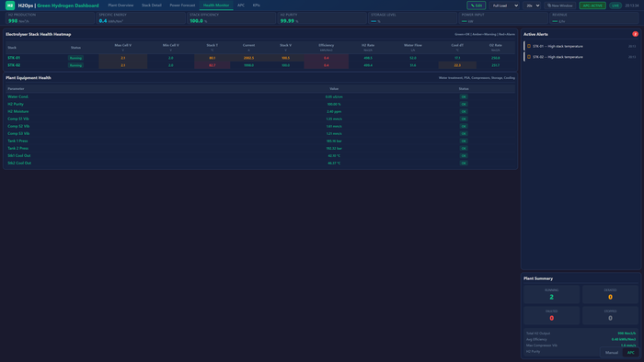This screenshot has height=362, width=644.
Task: Click the Comp S1 Vib parameter
Action: tap(18, 119)
